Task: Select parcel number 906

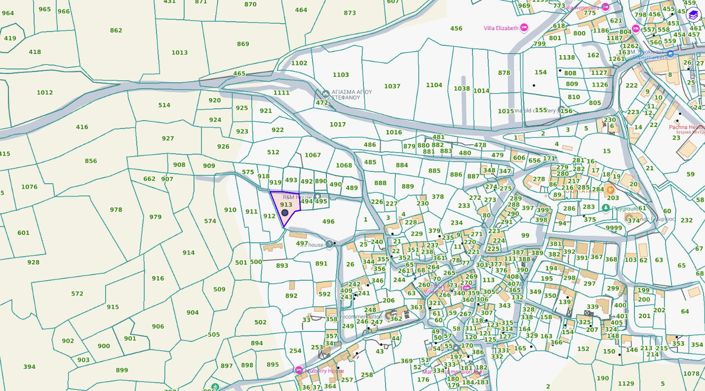Action: [x=158, y=327]
